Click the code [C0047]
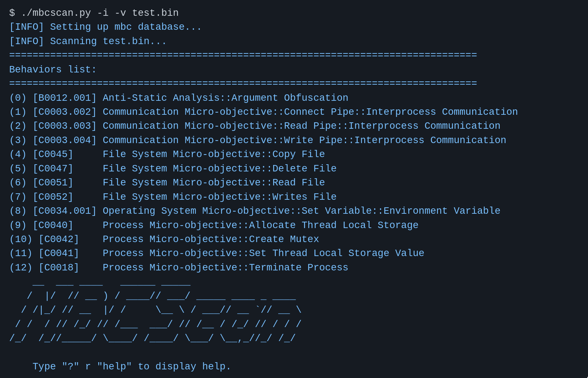Image resolution: width=588 pixels, height=378 pixels. coord(53,169)
